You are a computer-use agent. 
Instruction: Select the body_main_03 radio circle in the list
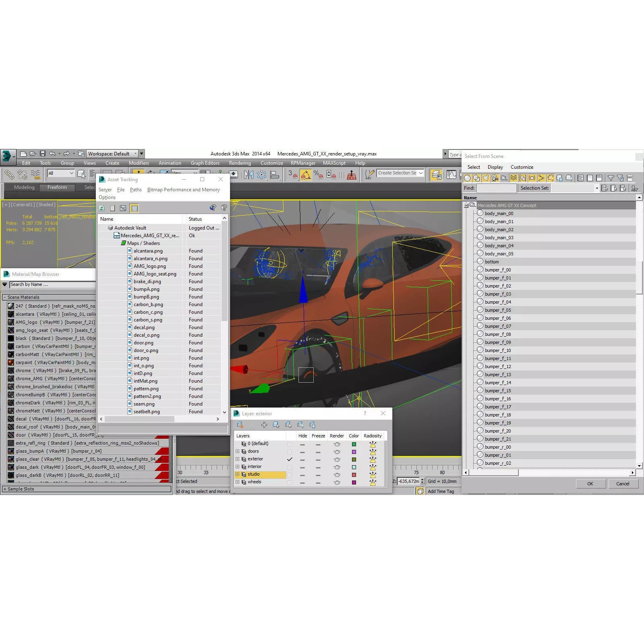point(480,237)
